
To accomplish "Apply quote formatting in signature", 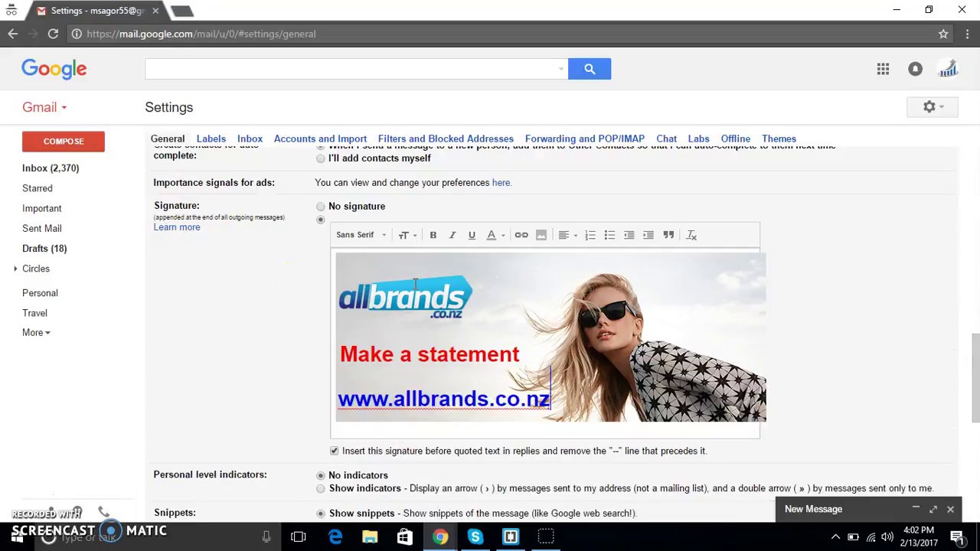I will pyautogui.click(x=668, y=235).
